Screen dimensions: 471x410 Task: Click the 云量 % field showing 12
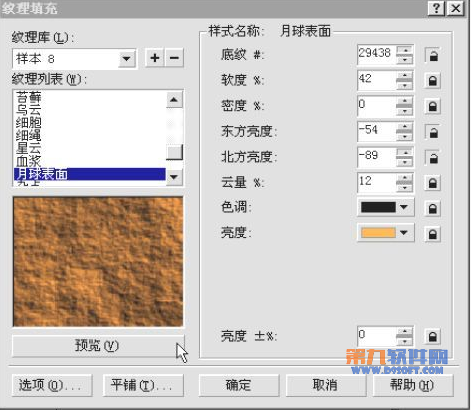pyautogui.click(x=377, y=183)
